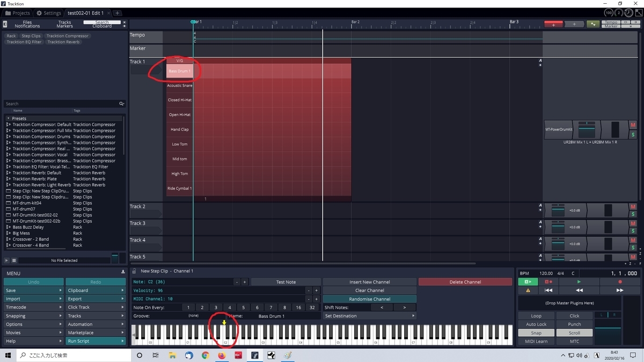Click the plus icon to add a new tab
Screen dimensions: 644x362
click(118, 13)
